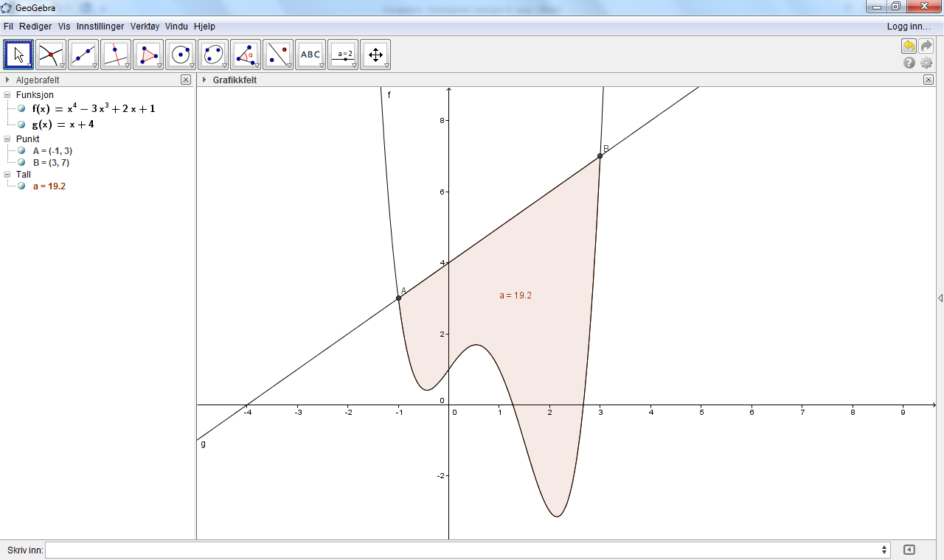
Task: Open the sidebar arrow at right edge
Action: 940,298
